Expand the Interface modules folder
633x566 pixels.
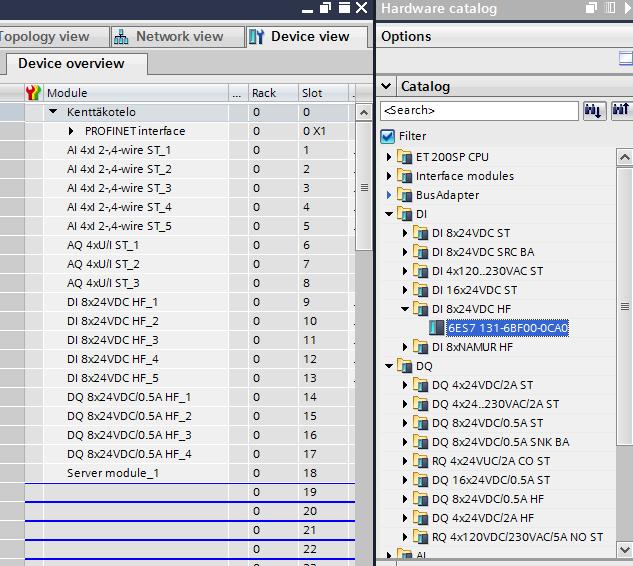389,176
